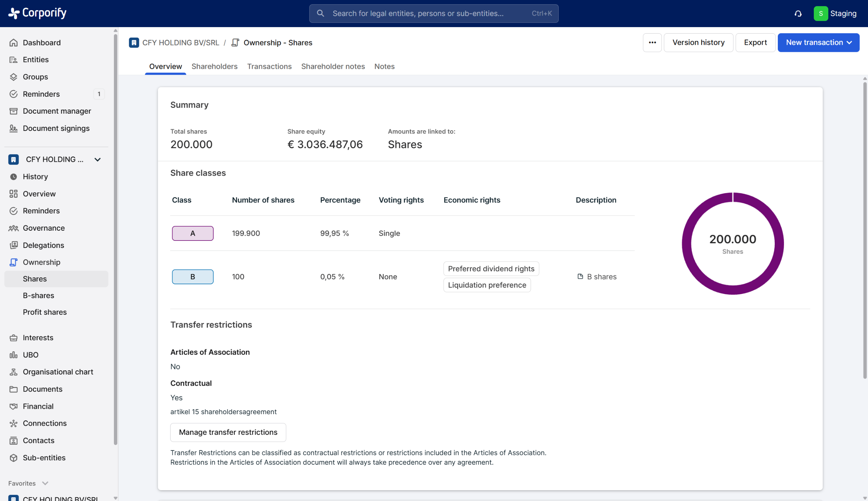The image size is (868, 501).
Task: Collapse the CFY HOLDING entity menu
Action: point(97,159)
